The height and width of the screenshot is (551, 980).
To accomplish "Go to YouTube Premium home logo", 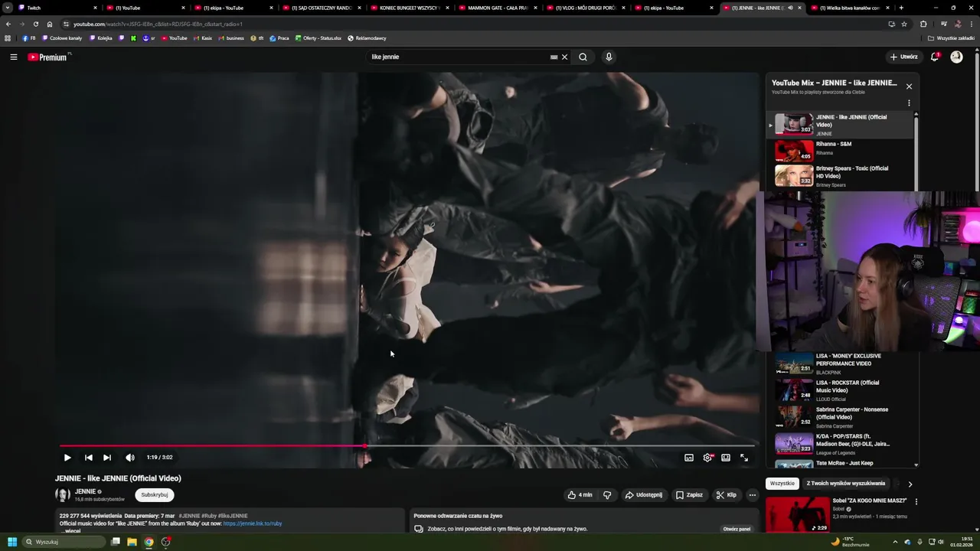I will pyautogui.click(x=49, y=57).
